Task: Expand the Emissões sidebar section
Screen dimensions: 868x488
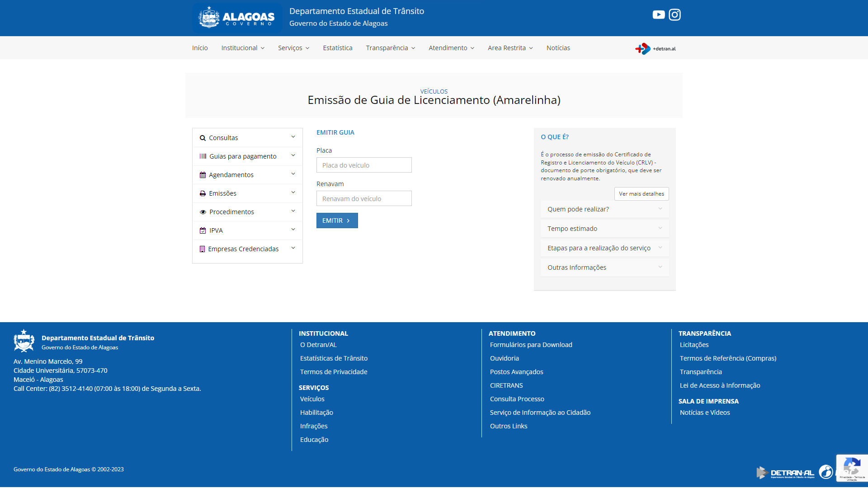Action: click(247, 193)
